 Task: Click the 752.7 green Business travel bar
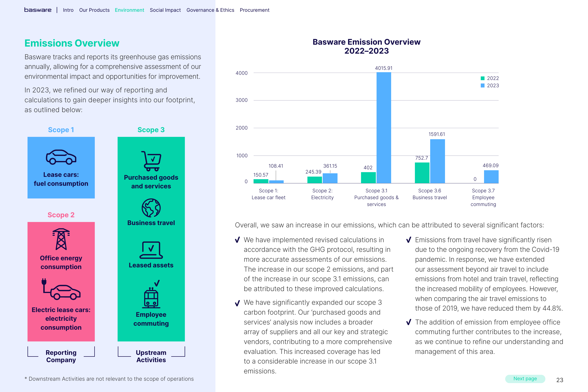click(x=422, y=173)
